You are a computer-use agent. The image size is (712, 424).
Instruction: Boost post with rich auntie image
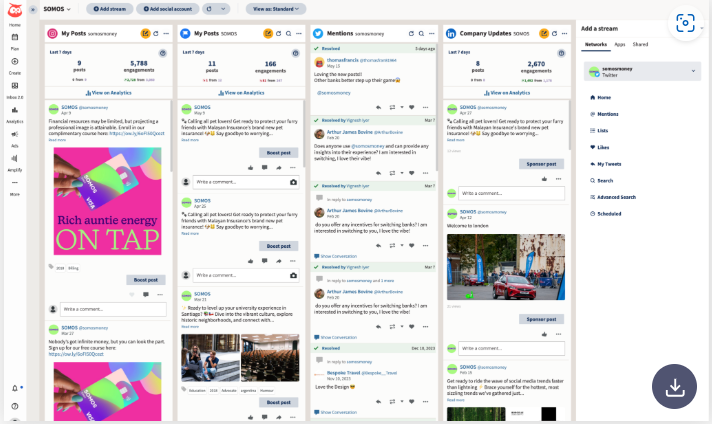[146, 280]
